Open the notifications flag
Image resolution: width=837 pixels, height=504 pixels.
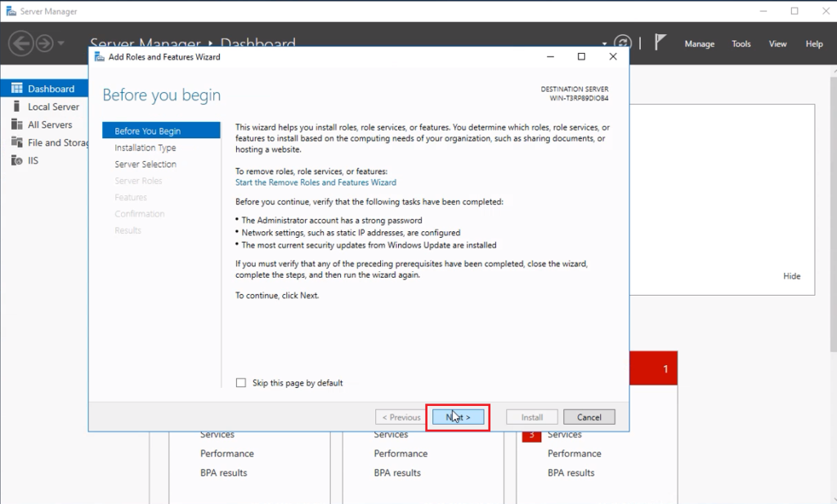tap(660, 41)
